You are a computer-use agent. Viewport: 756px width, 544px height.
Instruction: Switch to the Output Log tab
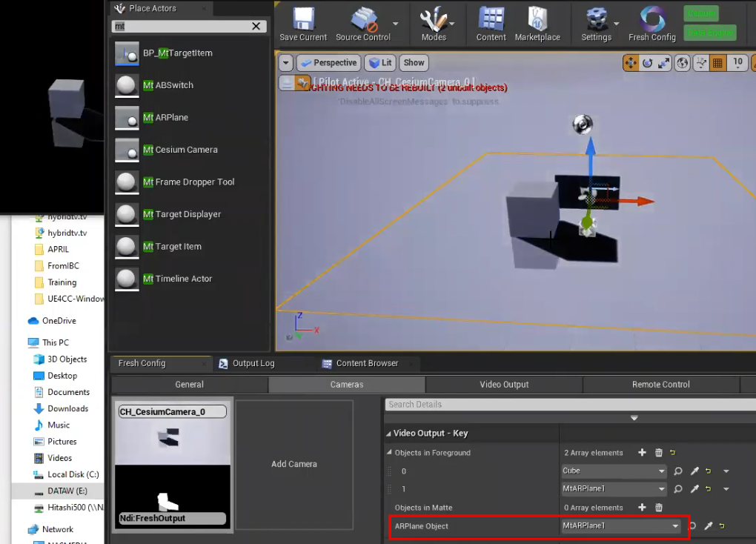(x=253, y=363)
